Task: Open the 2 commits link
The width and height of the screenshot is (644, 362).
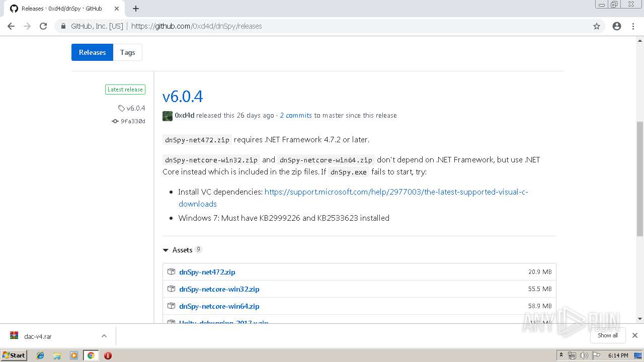Action: [296, 115]
